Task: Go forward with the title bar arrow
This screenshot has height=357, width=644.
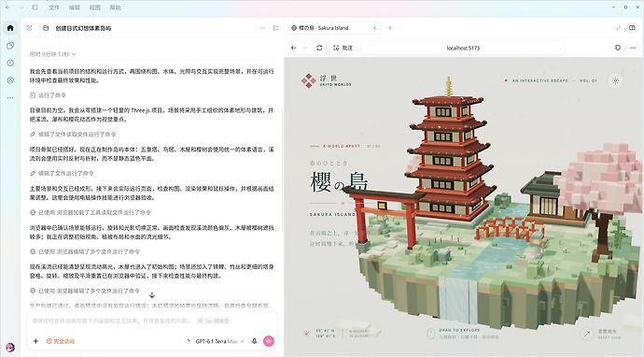Action: pos(21,7)
